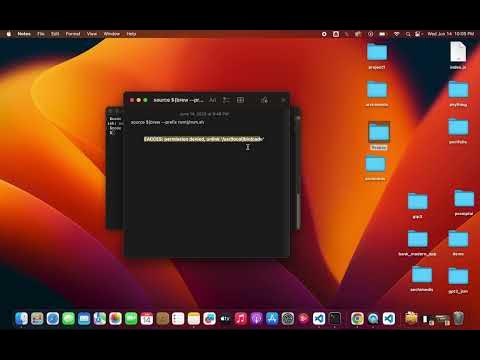Launch Safari from the Dock
This screenshot has height=360, width=480.
click(53, 319)
